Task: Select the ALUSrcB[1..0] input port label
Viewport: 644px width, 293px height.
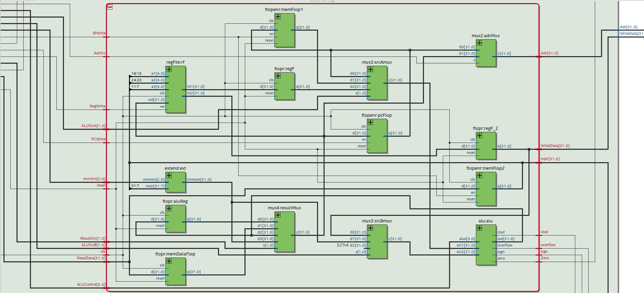Action: [94, 245]
